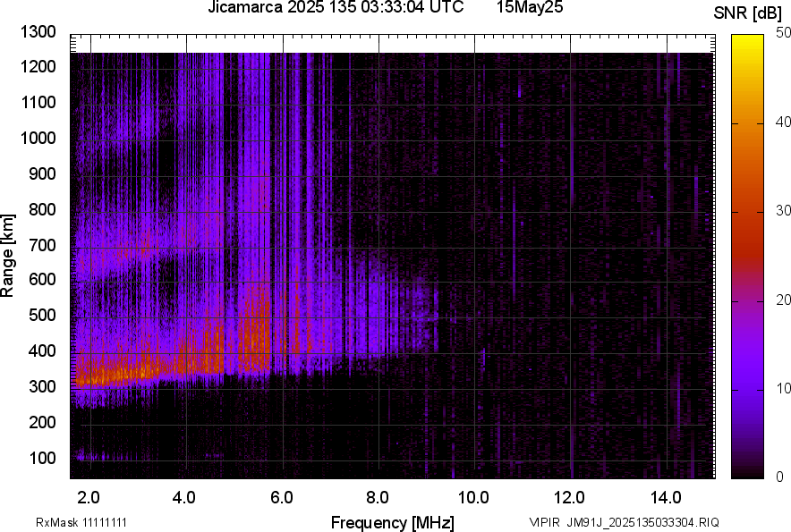Click the 2.0 frequency axis tick label
This screenshot has height=532, width=791.
(x=89, y=497)
